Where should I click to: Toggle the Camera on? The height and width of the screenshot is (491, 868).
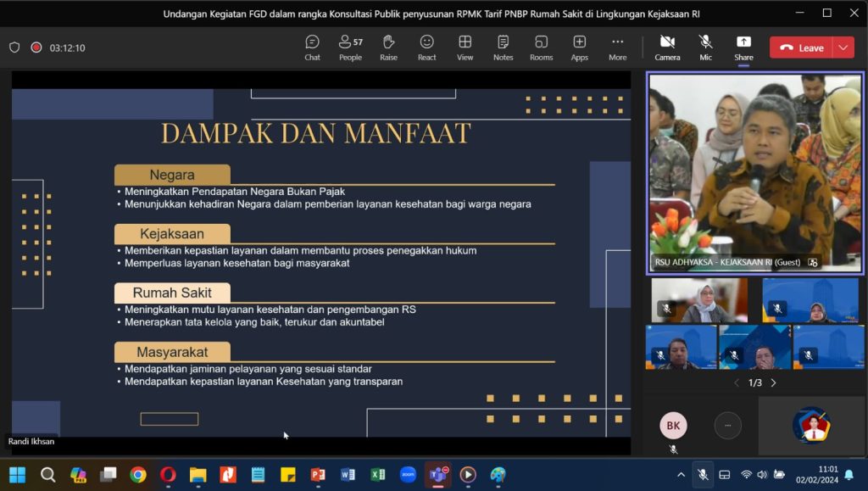coord(667,47)
